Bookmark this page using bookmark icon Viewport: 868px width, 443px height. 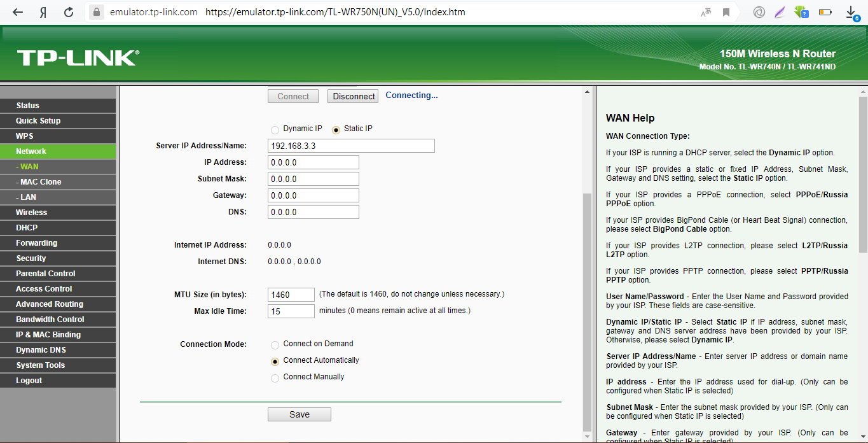[726, 12]
